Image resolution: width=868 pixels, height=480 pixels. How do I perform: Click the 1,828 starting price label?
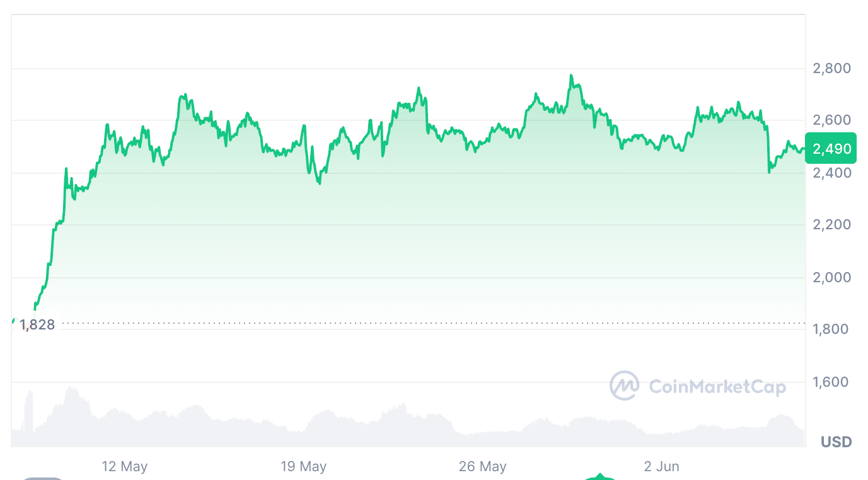click(x=37, y=325)
